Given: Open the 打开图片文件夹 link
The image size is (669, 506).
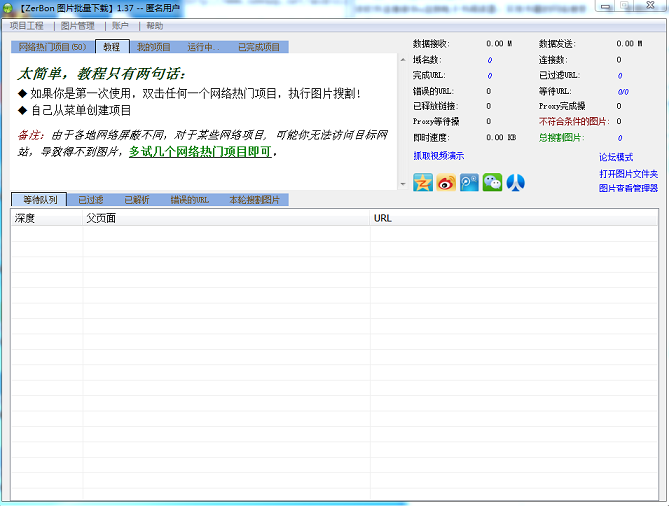Looking at the screenshot, I should point(628,173).
